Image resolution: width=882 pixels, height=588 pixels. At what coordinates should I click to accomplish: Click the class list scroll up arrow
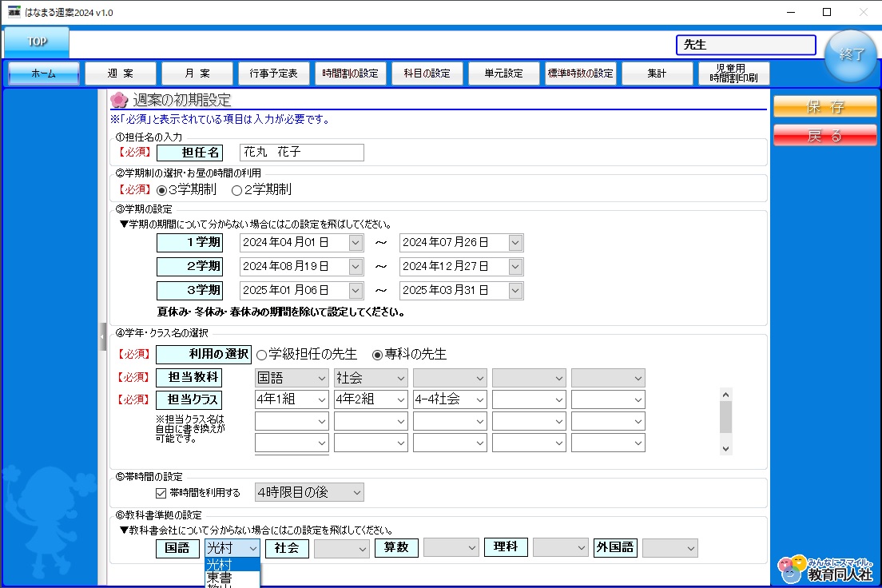(725, 395)
